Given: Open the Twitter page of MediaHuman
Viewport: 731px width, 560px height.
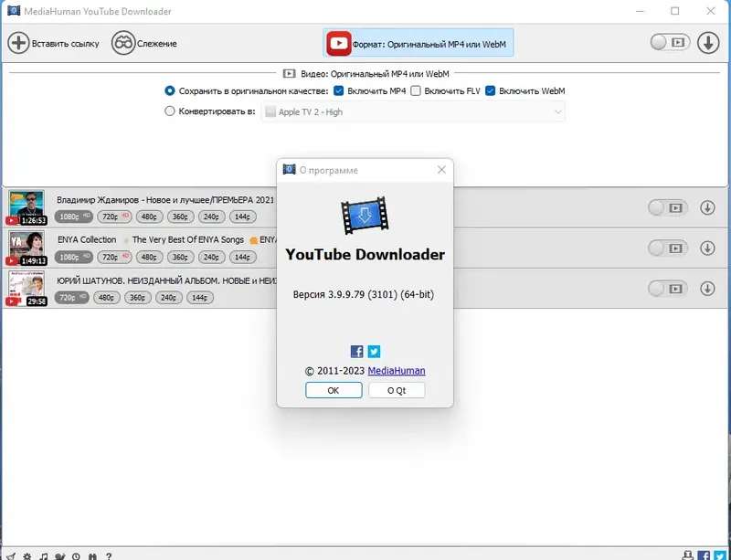Looking at the screenshot, I should click(x=375, y=351).
